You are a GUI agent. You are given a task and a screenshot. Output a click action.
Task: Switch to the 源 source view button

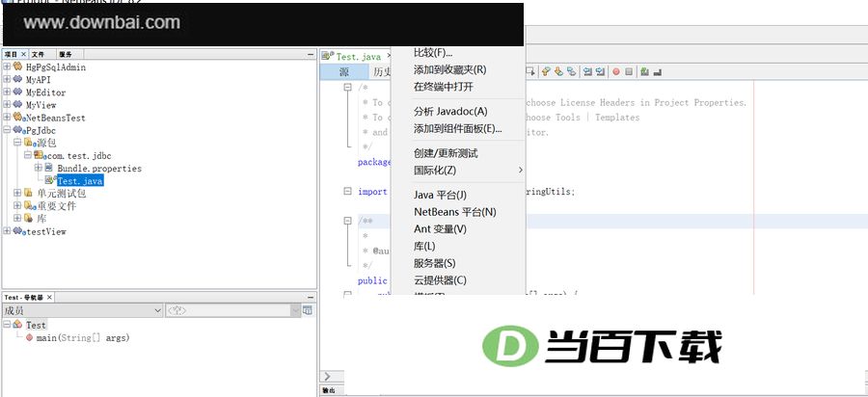coord(344,72)
